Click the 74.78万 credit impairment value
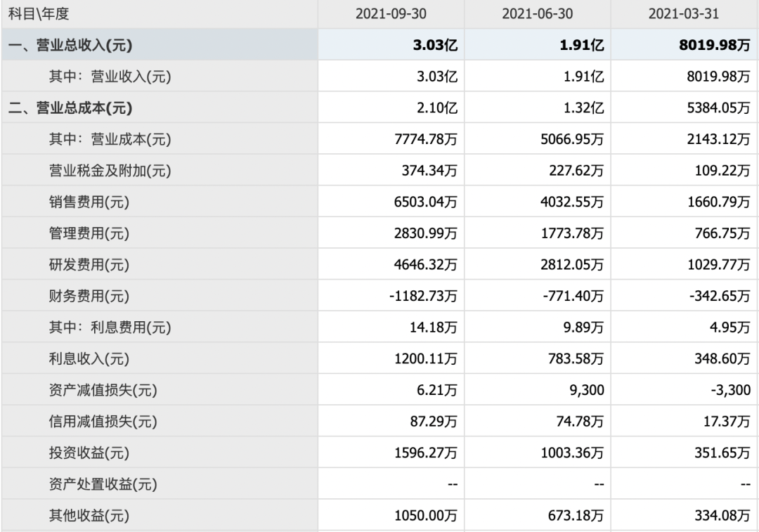The height and width of the screenshot is (532, 759). click(580, 421)
